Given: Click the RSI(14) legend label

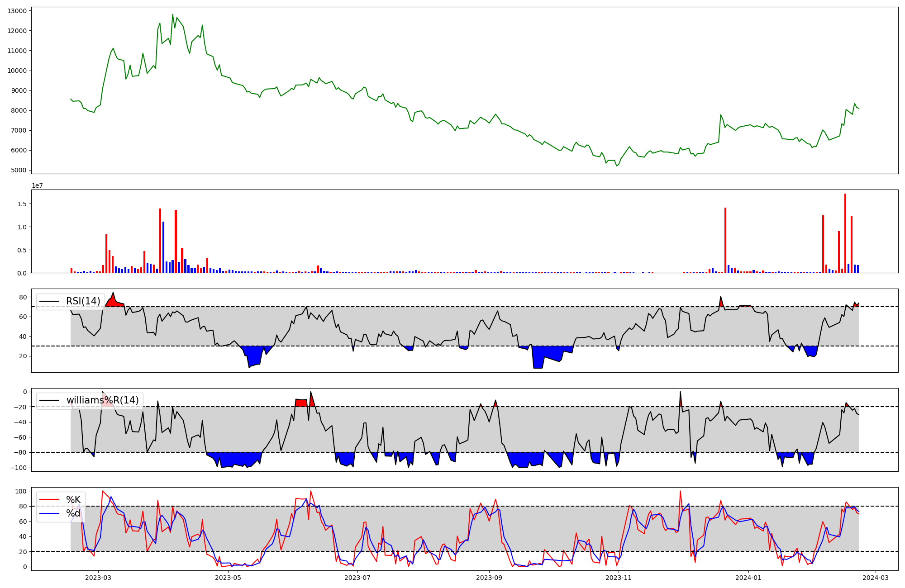Looking at the screenshot, I should [83, 301].
